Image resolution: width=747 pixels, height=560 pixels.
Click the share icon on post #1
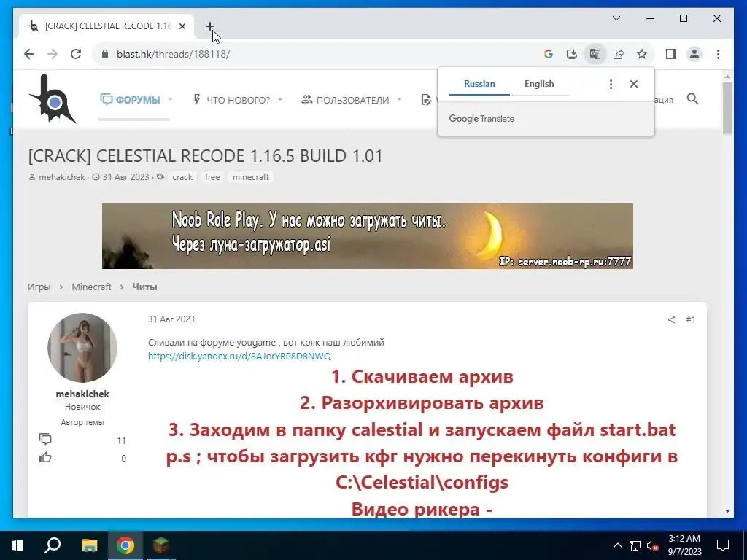pyautogui.click(x=671, y=319)
